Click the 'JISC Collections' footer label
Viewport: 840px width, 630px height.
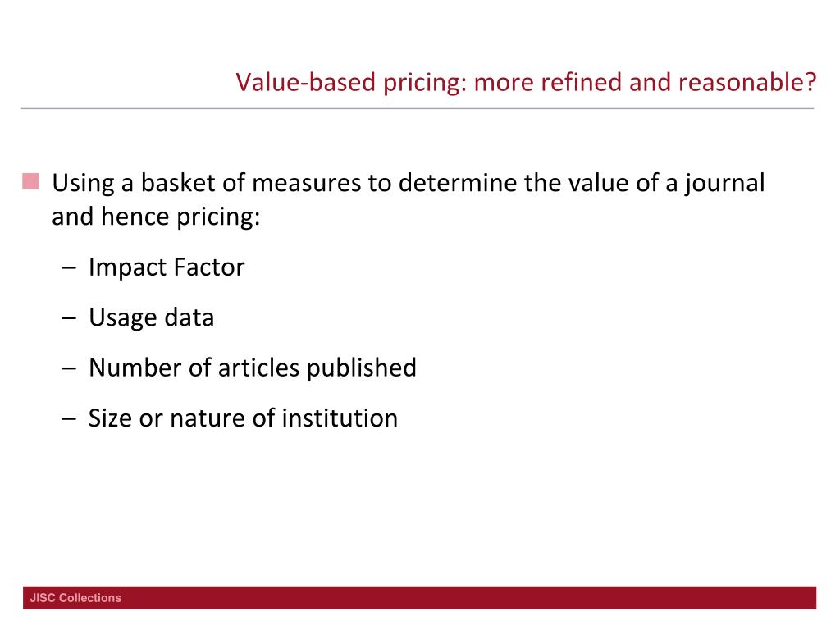click(75, 598)
